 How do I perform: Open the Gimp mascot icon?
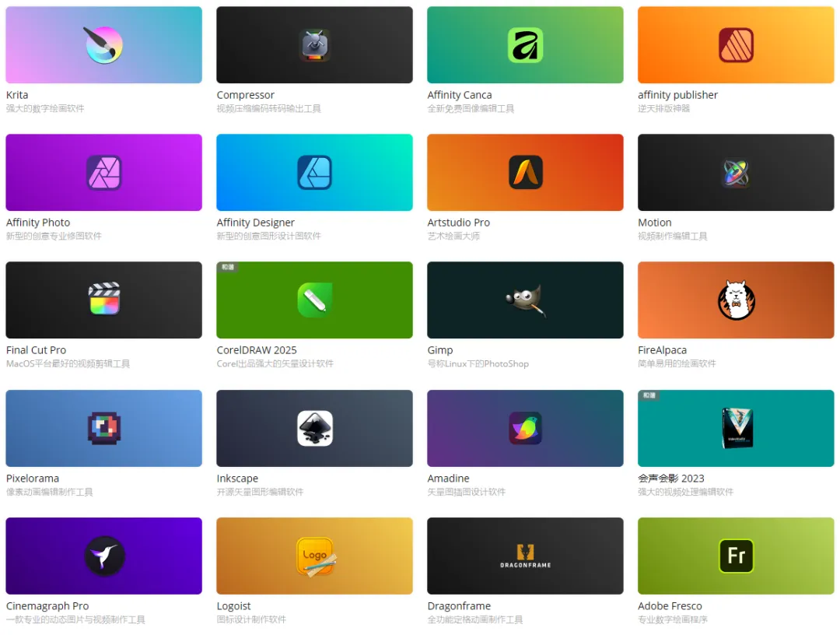click(526, 300)
